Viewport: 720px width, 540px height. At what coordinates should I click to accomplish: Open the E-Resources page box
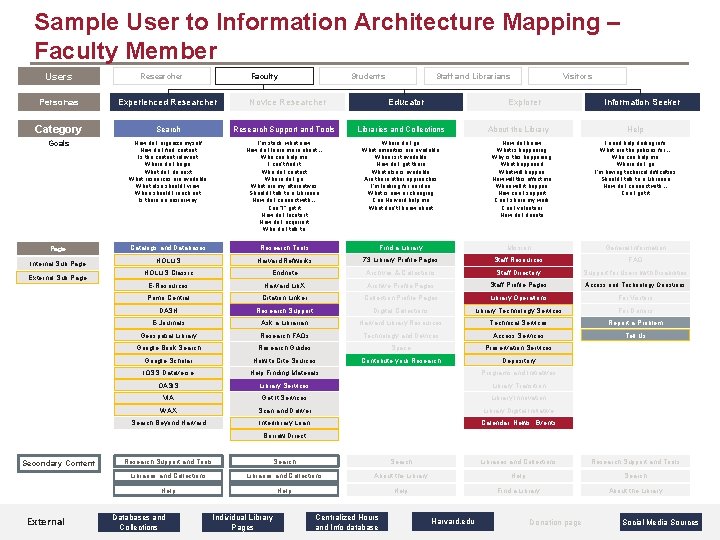click(168, 285)
